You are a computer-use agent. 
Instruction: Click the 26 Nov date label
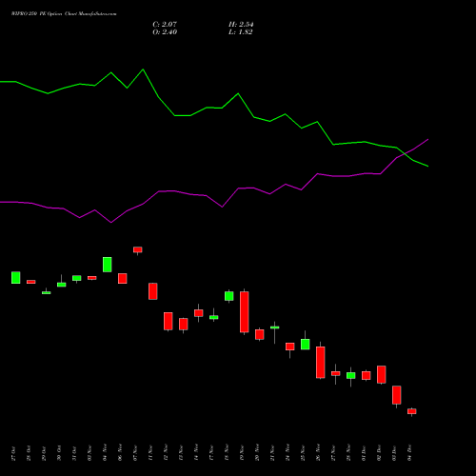coord(318,452)
